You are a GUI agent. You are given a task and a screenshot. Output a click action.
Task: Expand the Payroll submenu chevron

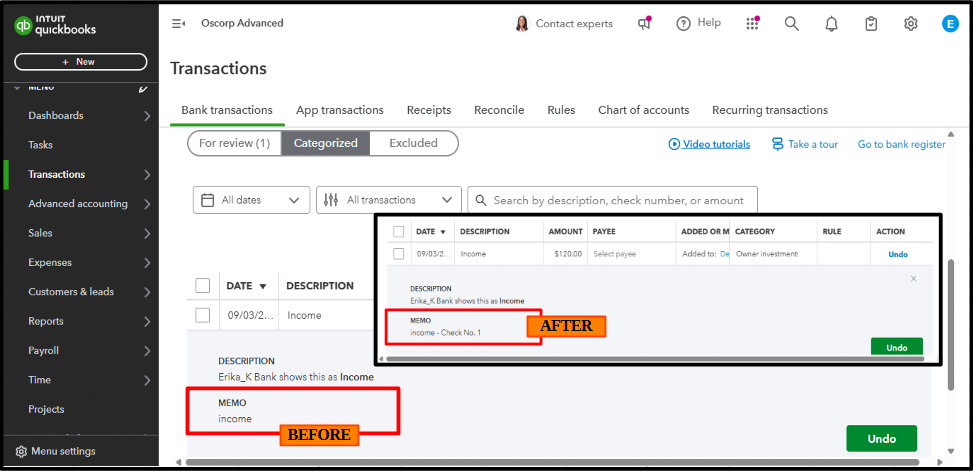(x=147, y=351)
